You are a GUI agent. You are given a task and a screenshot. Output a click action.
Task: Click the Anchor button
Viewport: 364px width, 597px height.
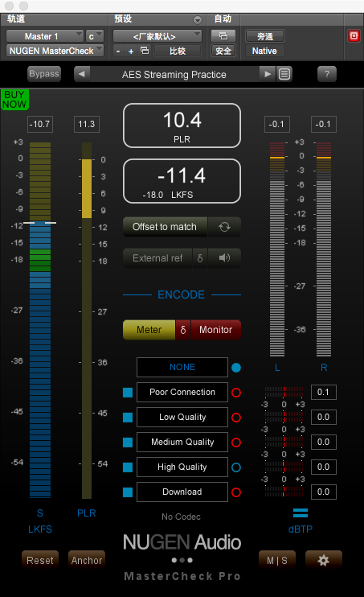click(87, 560)
